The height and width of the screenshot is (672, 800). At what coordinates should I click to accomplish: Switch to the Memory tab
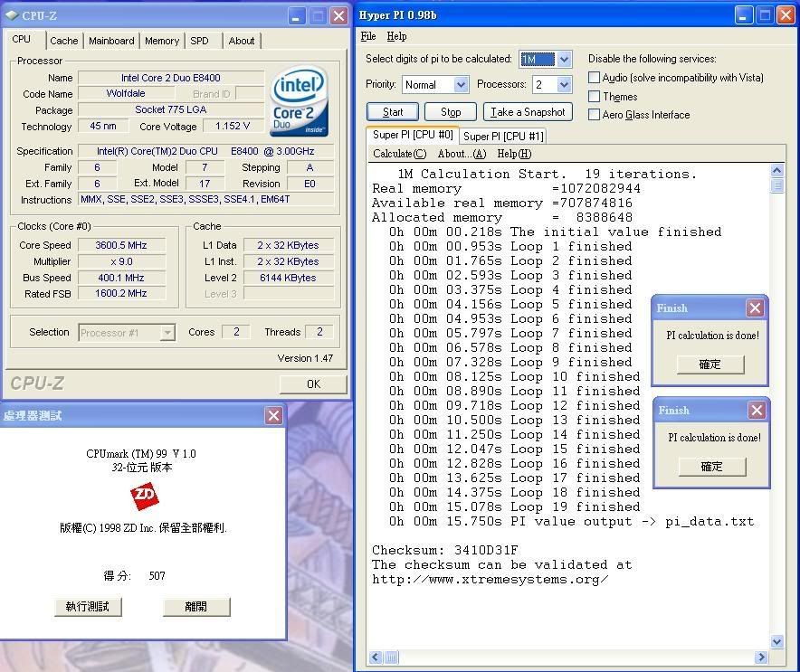coord(162,41)
